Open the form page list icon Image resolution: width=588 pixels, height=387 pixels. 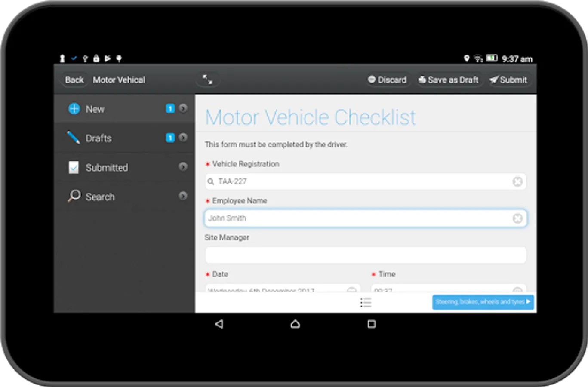366,302
